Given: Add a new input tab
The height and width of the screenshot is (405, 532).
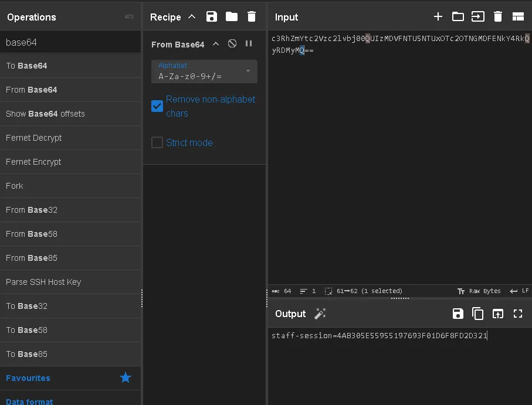Looking at the screenshot, I should click(438, 16).
